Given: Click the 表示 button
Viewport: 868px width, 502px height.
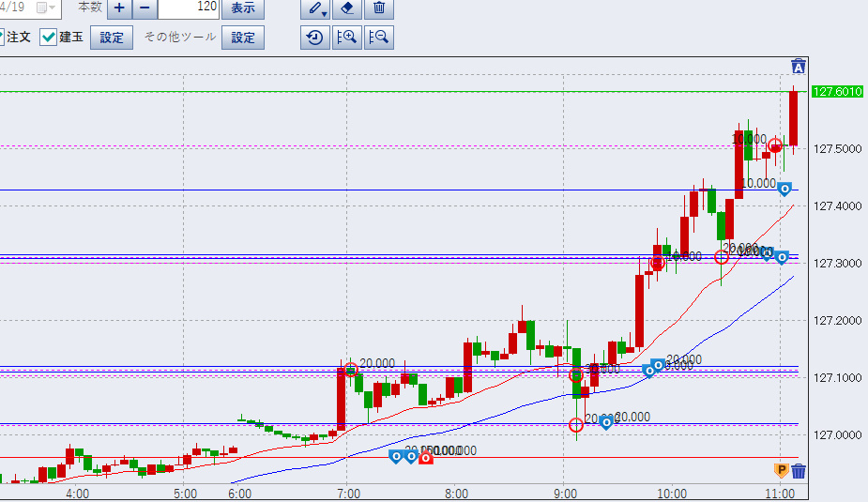Looking at the screenshot, I should click(242, 8).
